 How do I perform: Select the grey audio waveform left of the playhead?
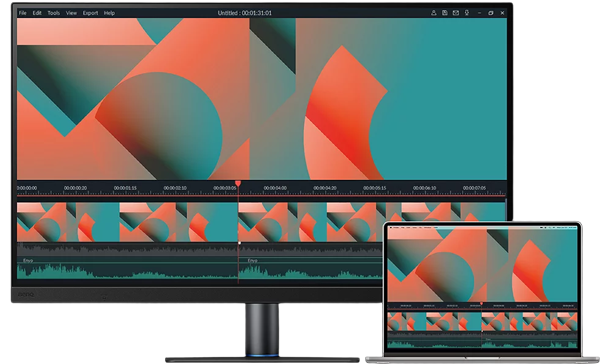pos(127,250)
